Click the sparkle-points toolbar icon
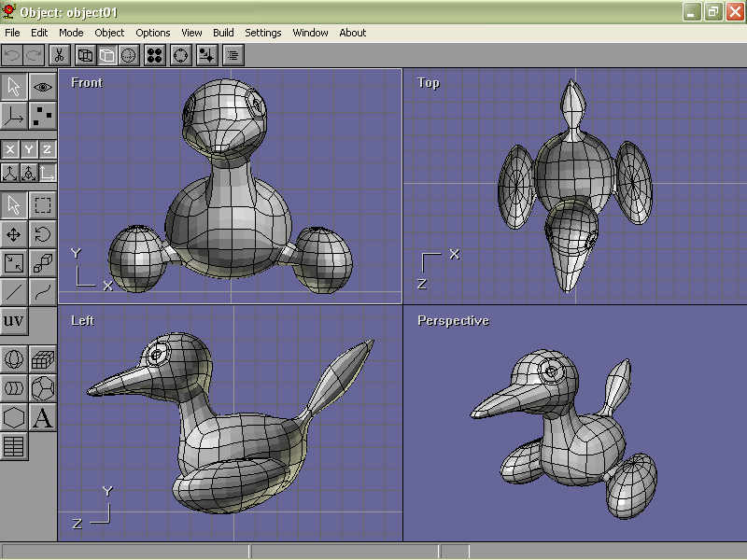747x560 pixels. tap(207, 55)
